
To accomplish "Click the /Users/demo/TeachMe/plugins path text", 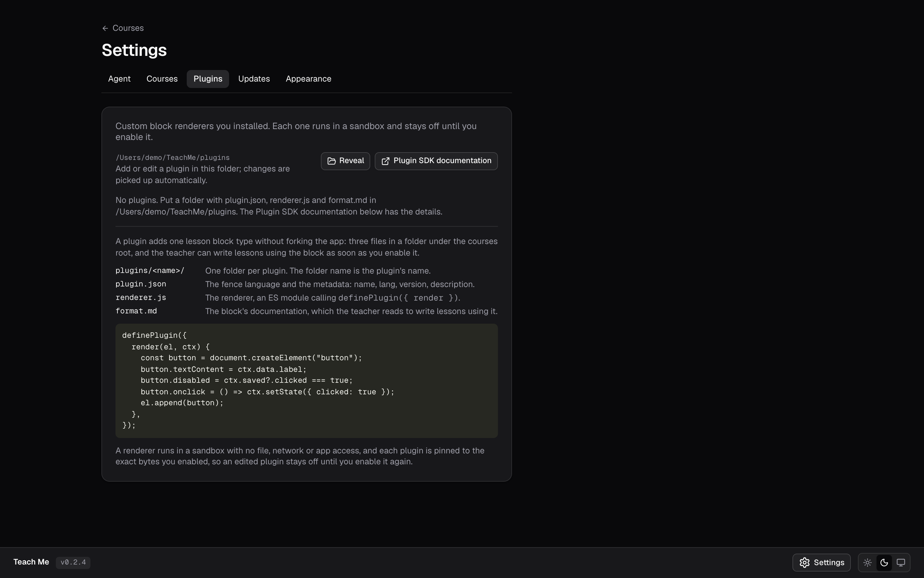I will 173,157.
